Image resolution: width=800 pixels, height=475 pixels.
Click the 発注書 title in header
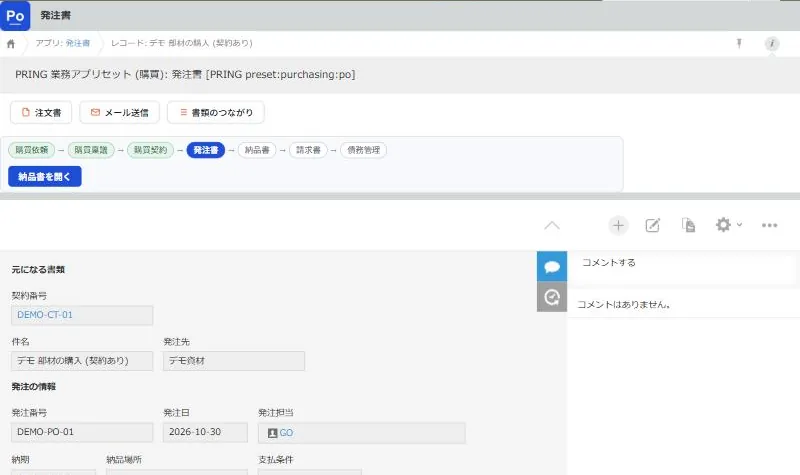tap(56, 16)
